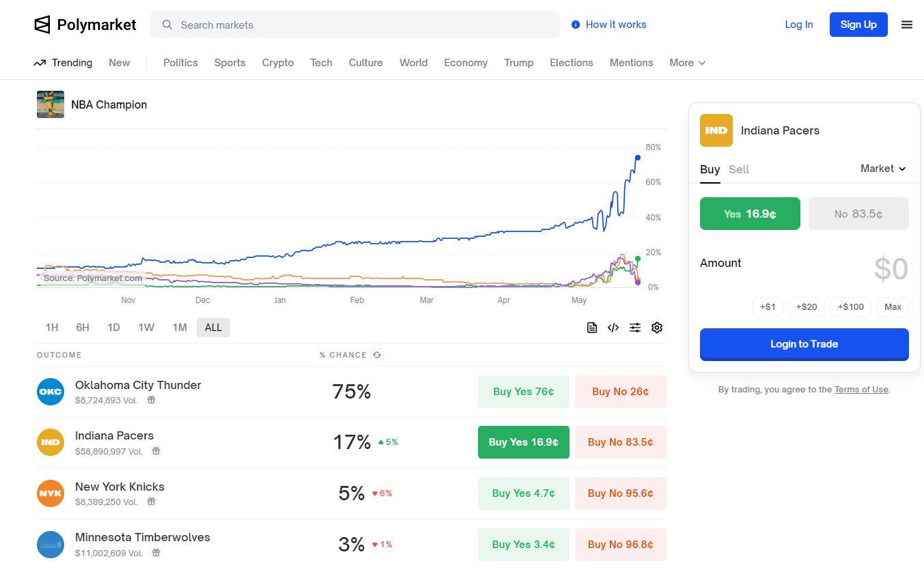Add +$1 to amount
This screenshot has width=924, height=576.
[x=768, y=307]
